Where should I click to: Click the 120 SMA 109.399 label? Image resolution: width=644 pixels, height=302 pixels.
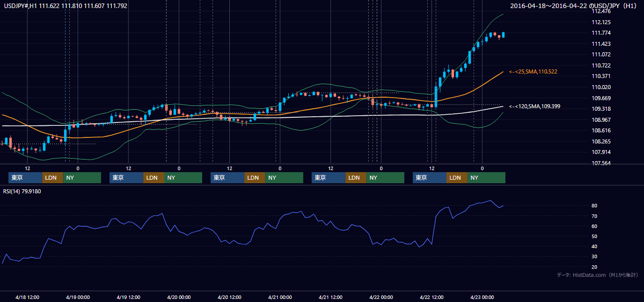(x=535, y=106)
